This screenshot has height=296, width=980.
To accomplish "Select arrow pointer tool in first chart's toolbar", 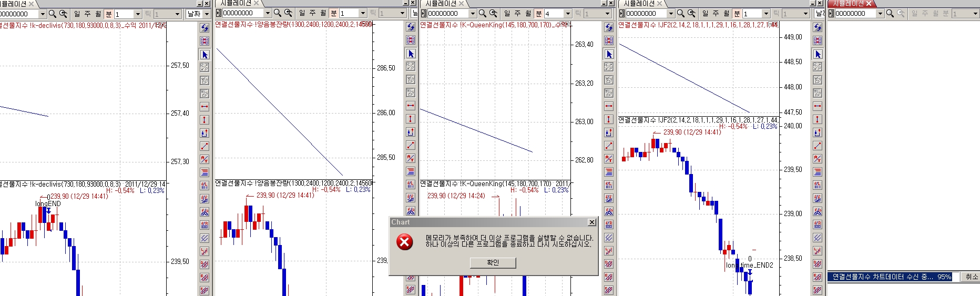I will [205, 55].
